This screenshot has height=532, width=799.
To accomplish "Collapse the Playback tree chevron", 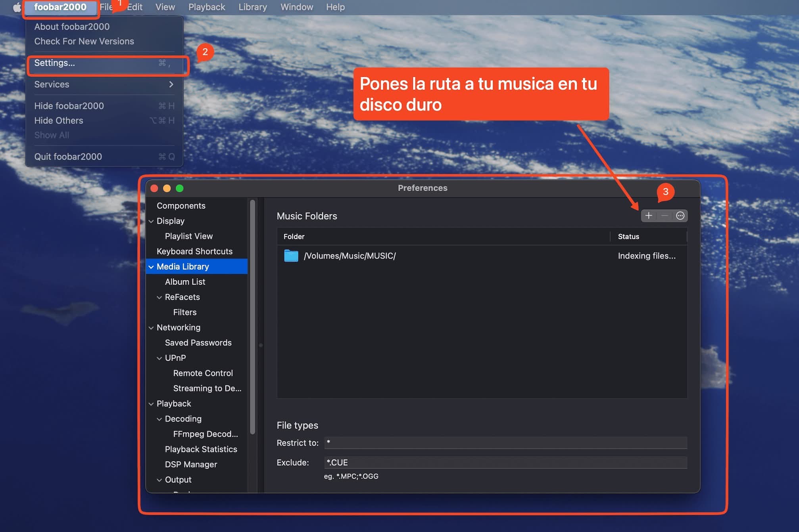I will (151, 404).
